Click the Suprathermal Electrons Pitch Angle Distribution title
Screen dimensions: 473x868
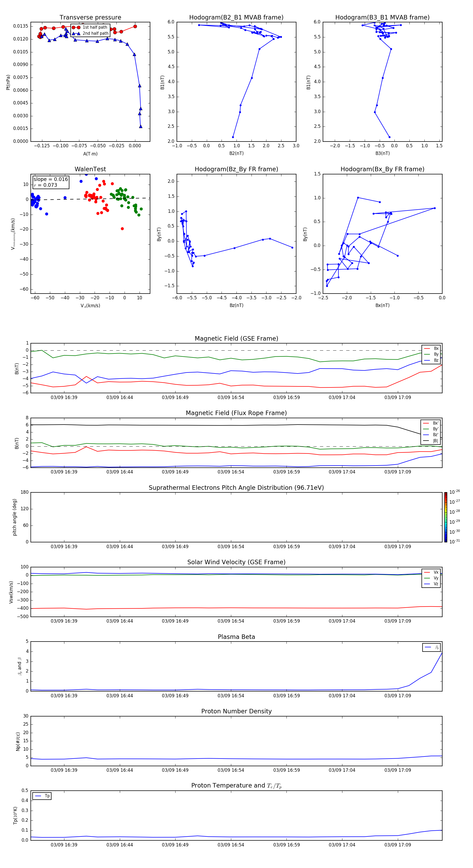pos(236,488)
